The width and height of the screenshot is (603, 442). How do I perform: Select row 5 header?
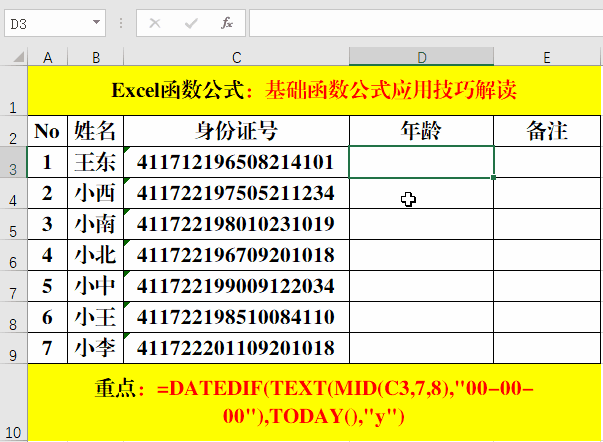click(13, 225)
